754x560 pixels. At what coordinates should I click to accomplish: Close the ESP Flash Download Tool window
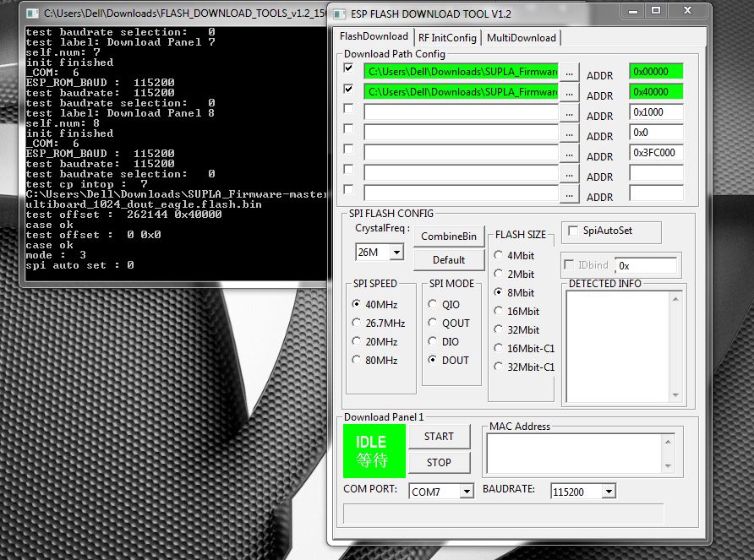click(x=688, y=11)
